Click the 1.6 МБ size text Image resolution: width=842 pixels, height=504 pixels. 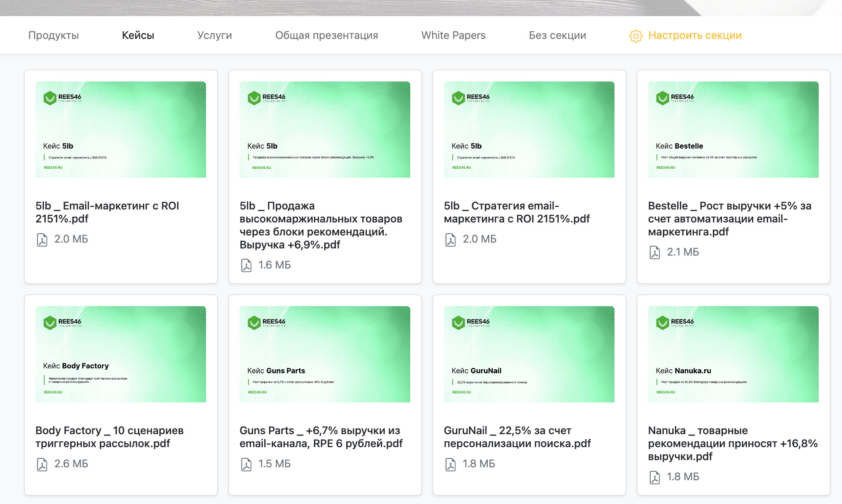pyautogui.click(x=275, y=265)
